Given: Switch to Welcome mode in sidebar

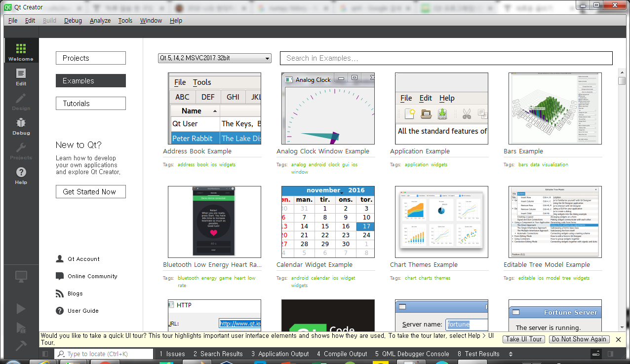Looking at the screenshot, I should [x=21, y=51].
